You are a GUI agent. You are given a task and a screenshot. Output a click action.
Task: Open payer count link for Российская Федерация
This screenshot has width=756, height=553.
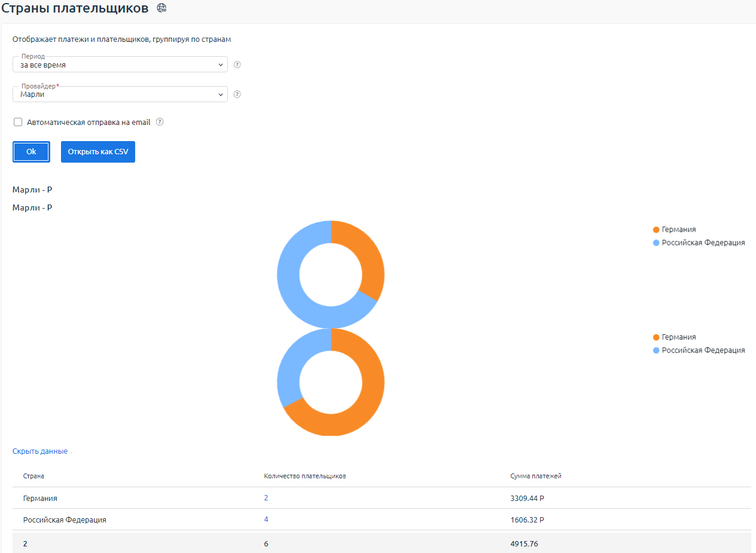(x=266, y=520)
